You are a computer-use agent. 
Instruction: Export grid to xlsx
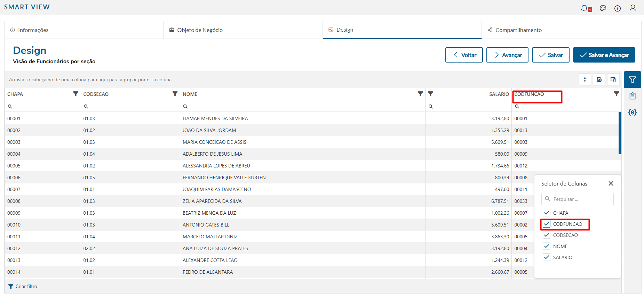pyautogui.click(x=599, y=80)
